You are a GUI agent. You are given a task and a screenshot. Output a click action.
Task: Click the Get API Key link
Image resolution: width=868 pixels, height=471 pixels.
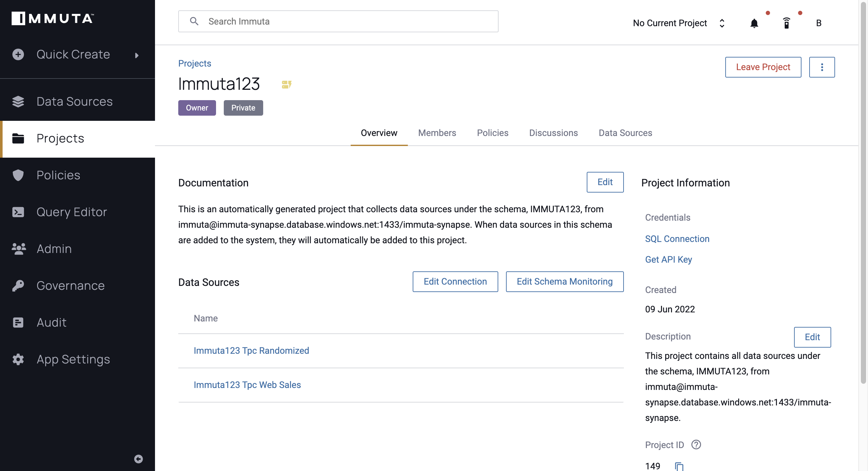pos(668,260)
